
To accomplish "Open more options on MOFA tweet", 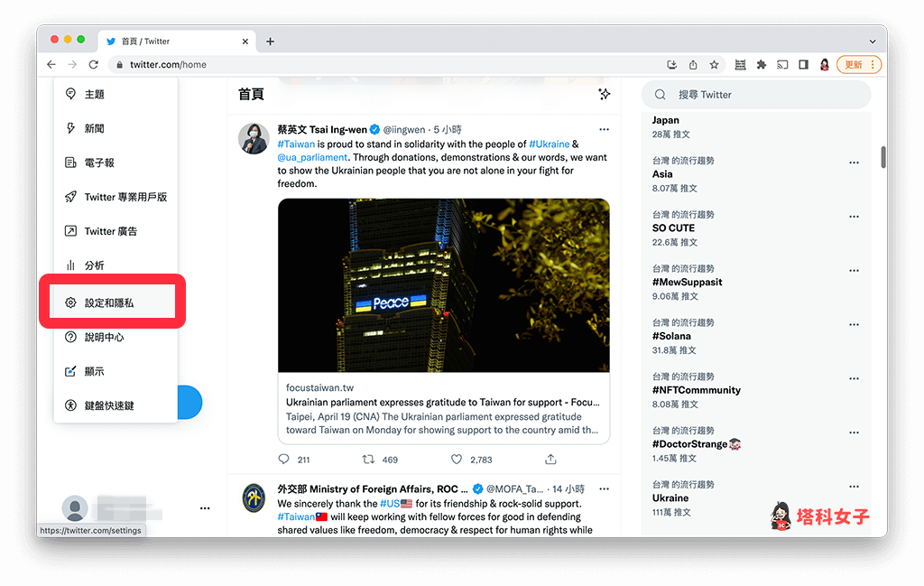I will pyautogui.click(x=604, y=488).
